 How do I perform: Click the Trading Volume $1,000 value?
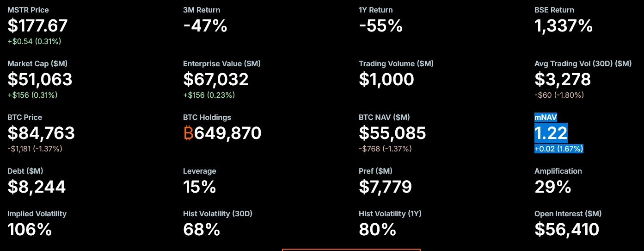click(x=386, y=79)
